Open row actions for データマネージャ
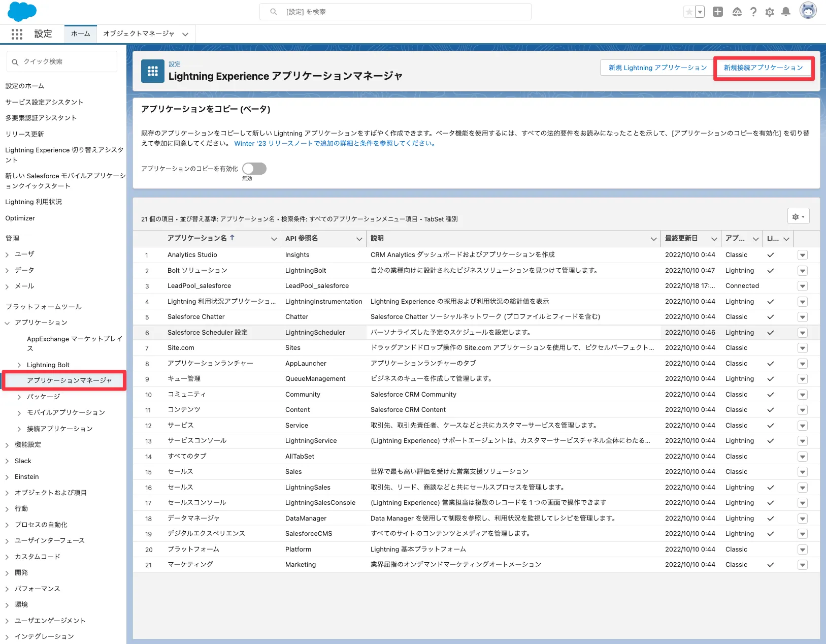 click(x=802, y=519)
